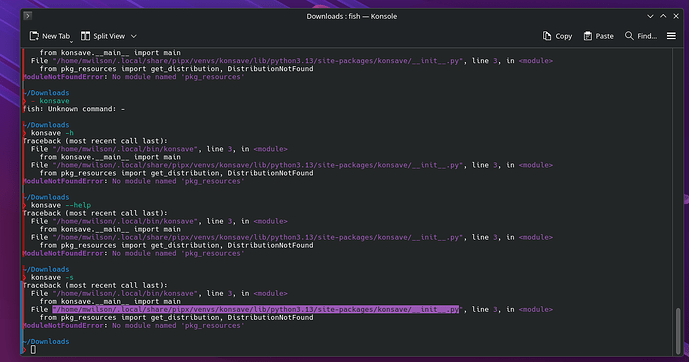Click the empty scrollbar track above handle
Screen dimensions: 689x362
(678, 178)
